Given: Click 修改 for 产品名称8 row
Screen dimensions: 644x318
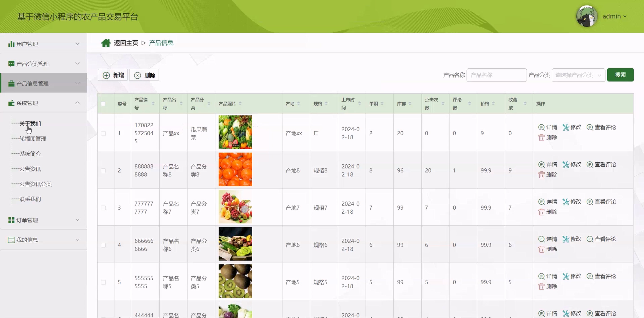Looking at the screenshot, I should pyautogui.click(x=572, y=164).
